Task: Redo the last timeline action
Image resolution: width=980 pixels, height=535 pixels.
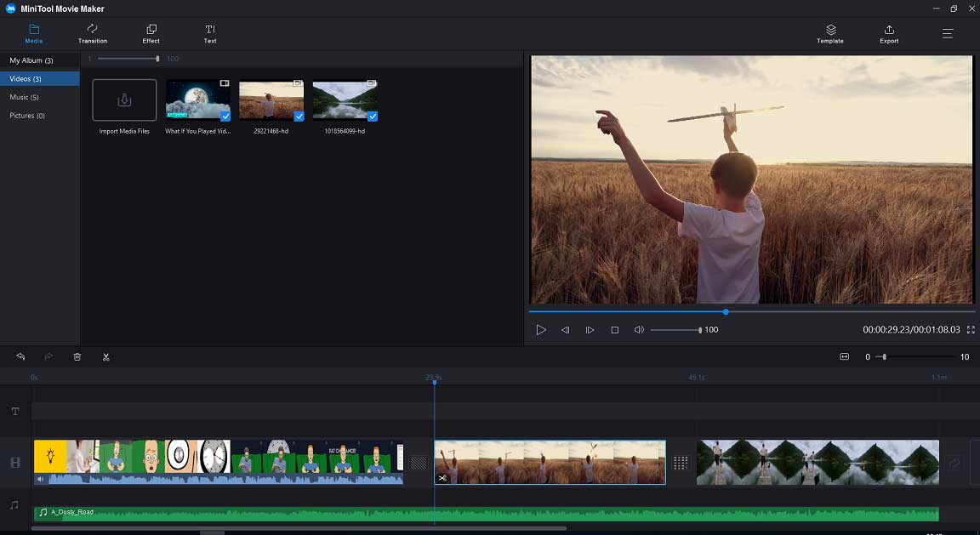Action: point(48,357)
